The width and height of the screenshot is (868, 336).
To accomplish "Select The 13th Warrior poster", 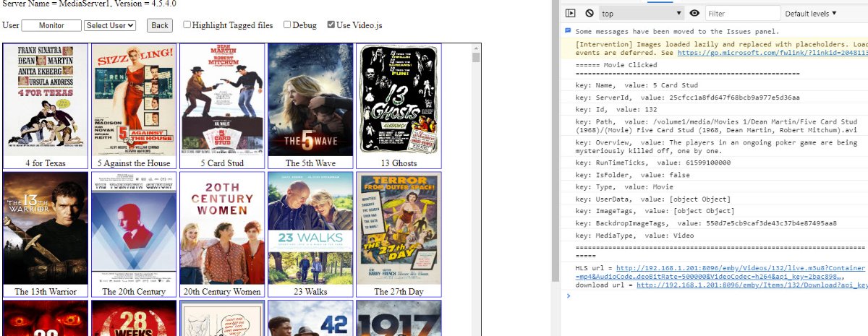I will click(46, 228).
